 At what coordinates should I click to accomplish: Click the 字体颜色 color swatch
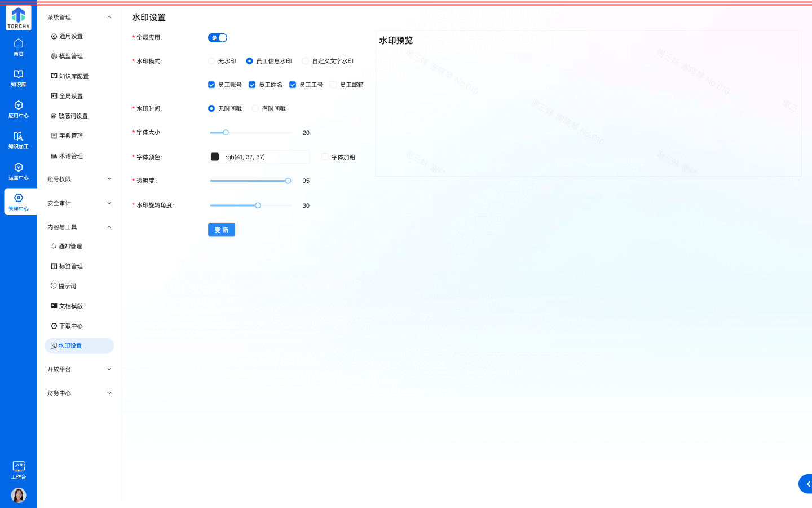coord(215,156)
